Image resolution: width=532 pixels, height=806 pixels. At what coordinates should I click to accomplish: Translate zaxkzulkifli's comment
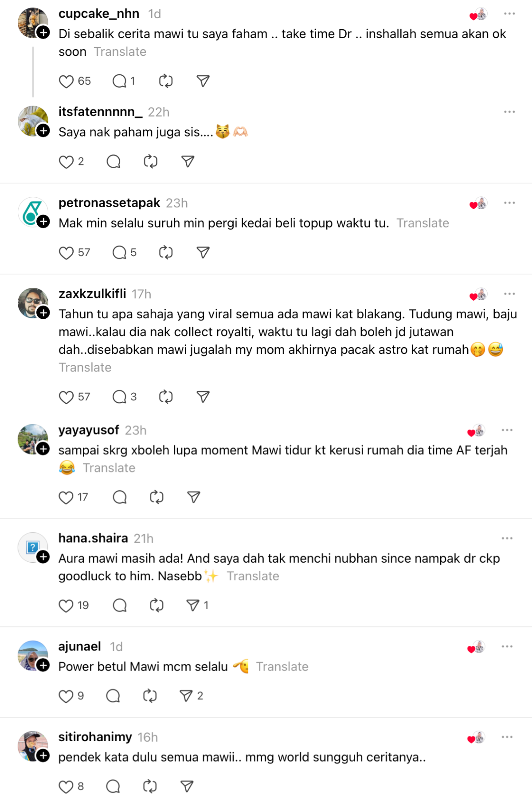click(x=85, y=368)
